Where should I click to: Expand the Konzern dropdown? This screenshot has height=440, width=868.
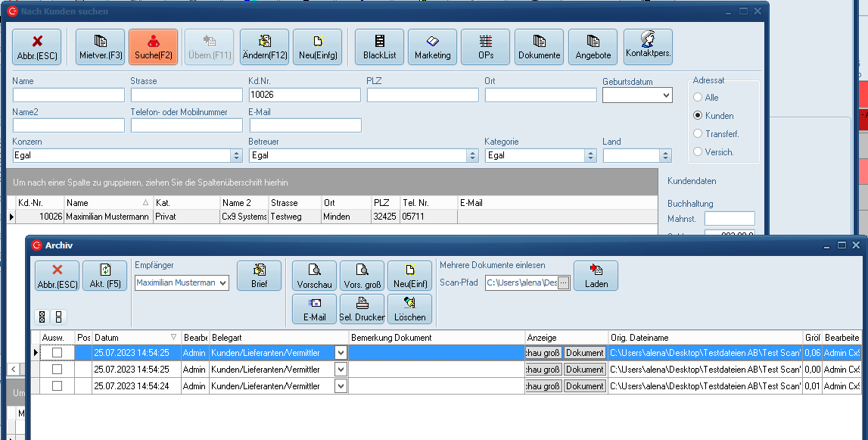pyautogui.click(x=235, y=155)
